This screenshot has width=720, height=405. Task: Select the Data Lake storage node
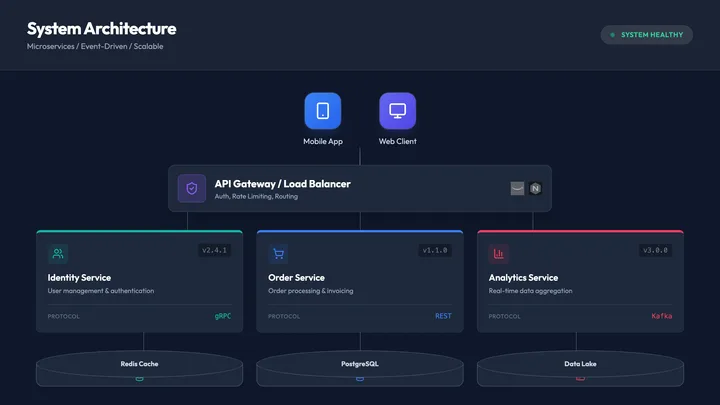580,368
